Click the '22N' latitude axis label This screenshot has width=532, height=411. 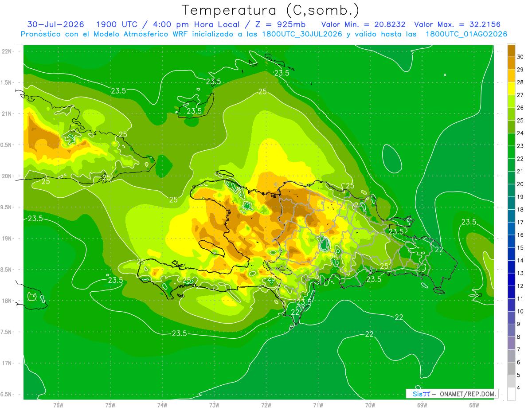coord(7,51)
